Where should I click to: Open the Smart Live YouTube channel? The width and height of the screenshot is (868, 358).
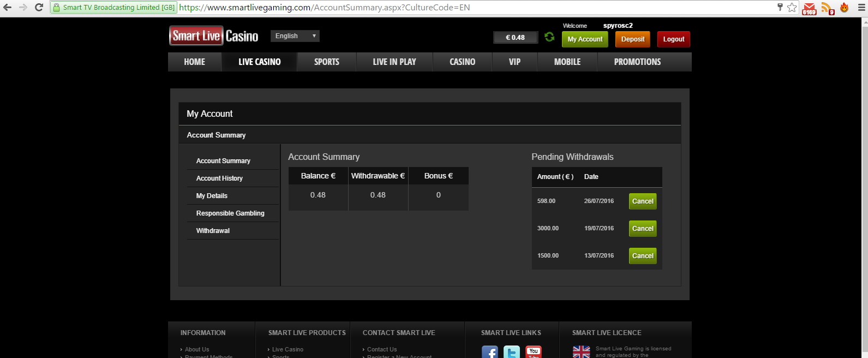tap(534, 353)
